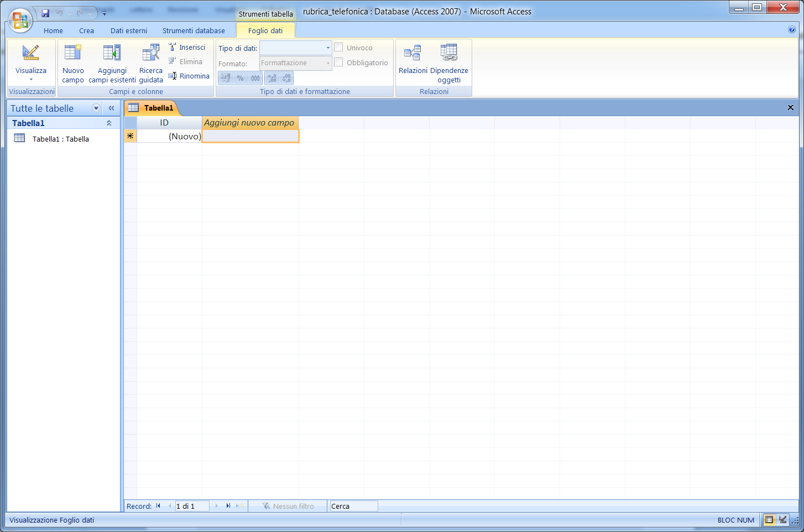Click new (blank) record navigation button
Screen dimensions: 804x532
240,506
